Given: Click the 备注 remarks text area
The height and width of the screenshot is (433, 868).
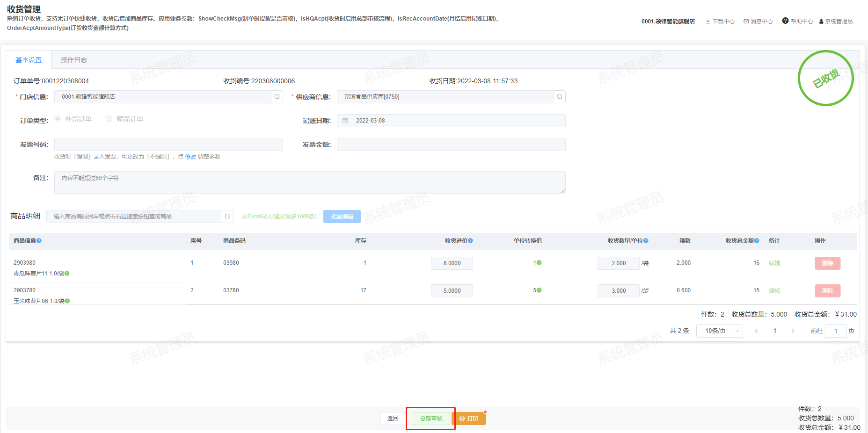Looking at the screenshot, I should tap(310, 182).
